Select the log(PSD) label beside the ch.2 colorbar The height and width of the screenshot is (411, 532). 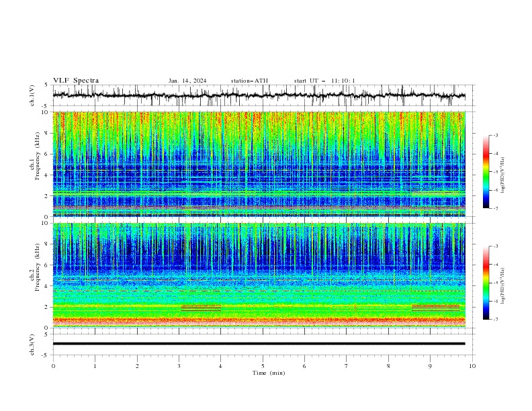(x=503, y=286)
